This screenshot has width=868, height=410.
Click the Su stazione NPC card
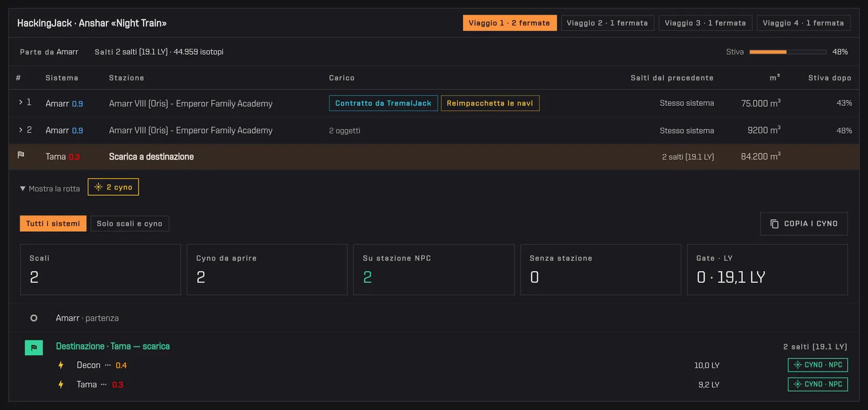click(433, 270)
